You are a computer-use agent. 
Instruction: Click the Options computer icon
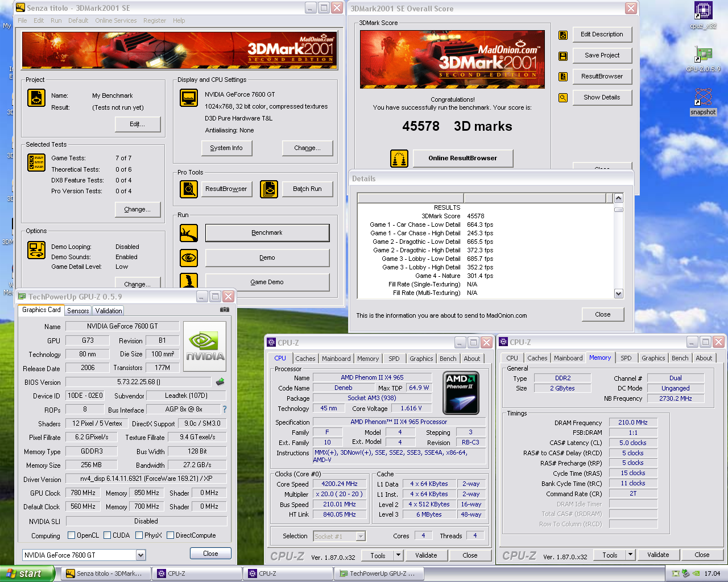click(x=36, y=250)
